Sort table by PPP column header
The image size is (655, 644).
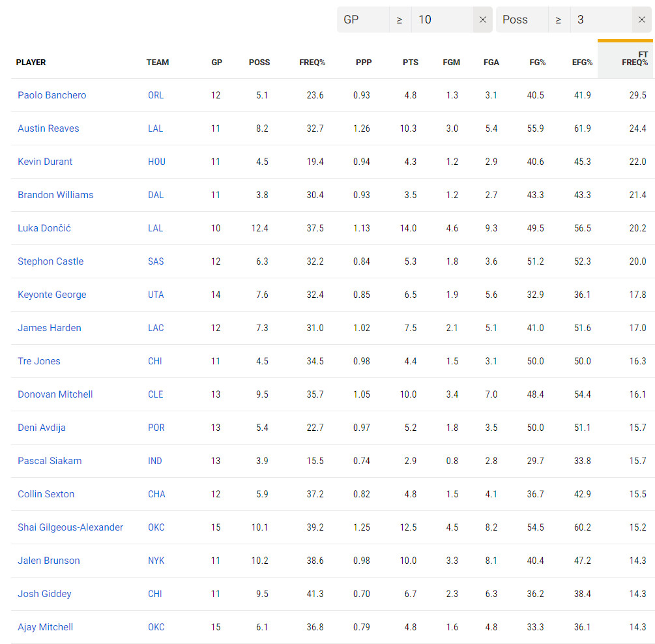364,63
